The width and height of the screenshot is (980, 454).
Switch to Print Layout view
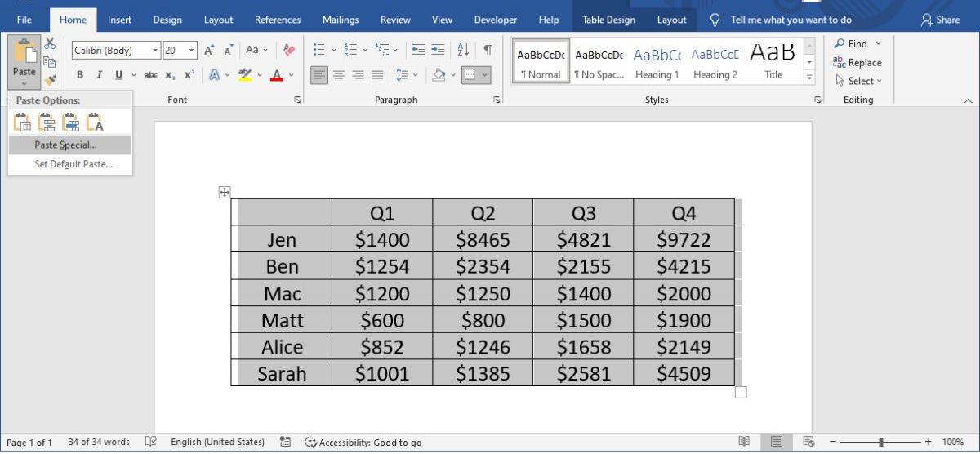click(x=776, y=442)
